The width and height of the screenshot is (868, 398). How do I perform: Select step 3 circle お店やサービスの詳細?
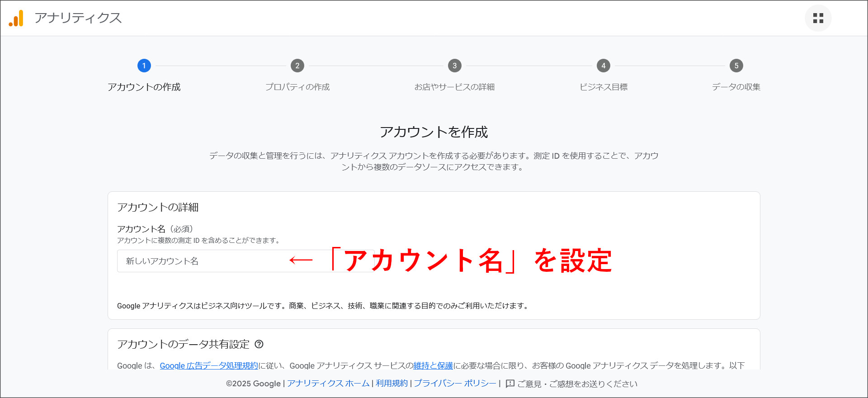[x=454, y=66]
